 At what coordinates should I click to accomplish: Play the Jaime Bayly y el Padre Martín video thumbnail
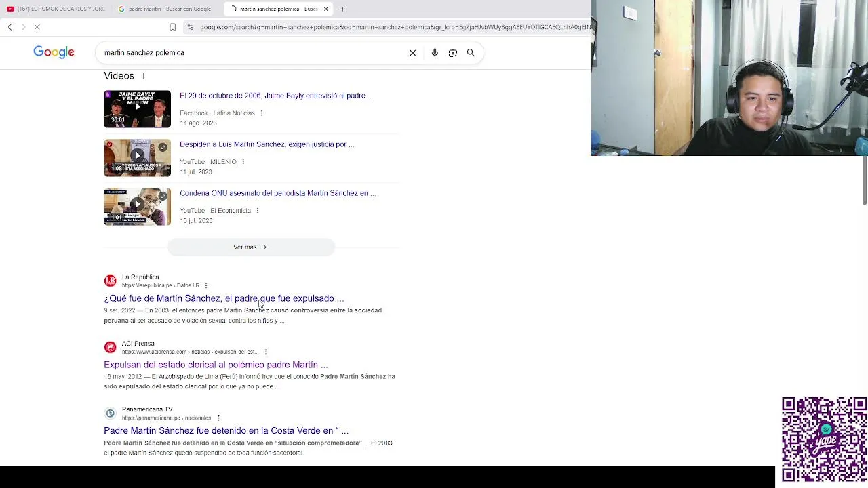tap(137, 109)
